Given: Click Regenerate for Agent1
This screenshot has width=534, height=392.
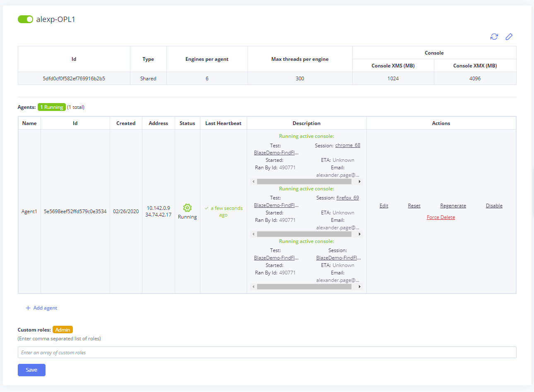Looking at the screenshot, I should tap(453, 206).
